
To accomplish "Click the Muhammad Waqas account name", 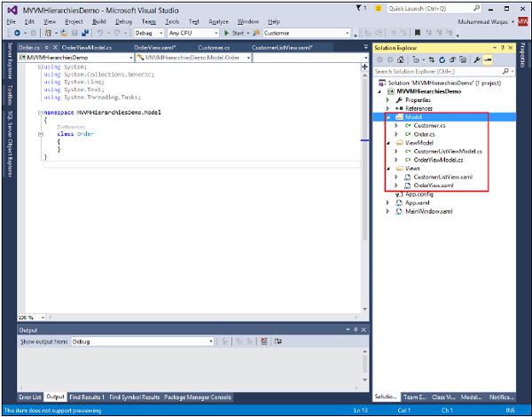I will click(x=483, y=22).
